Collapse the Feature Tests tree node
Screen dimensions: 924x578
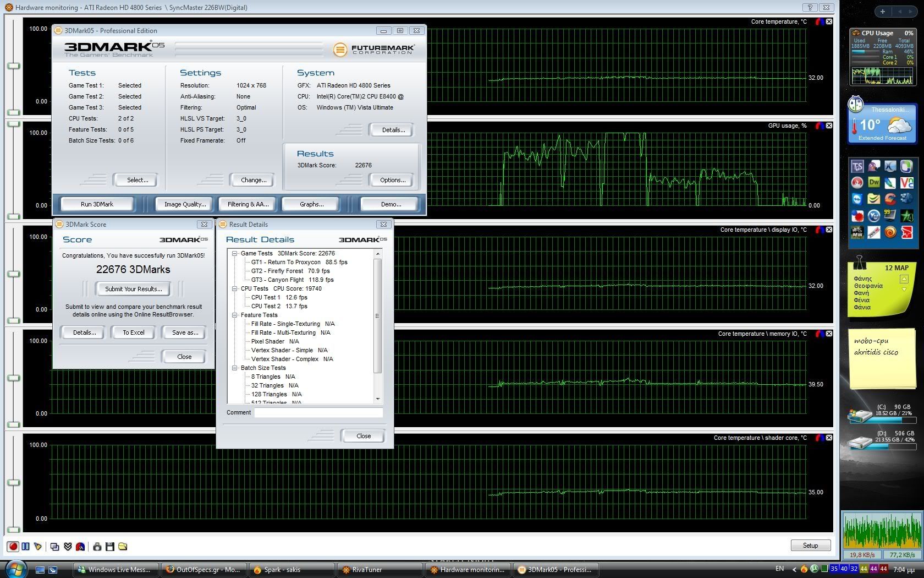[235, 315]
